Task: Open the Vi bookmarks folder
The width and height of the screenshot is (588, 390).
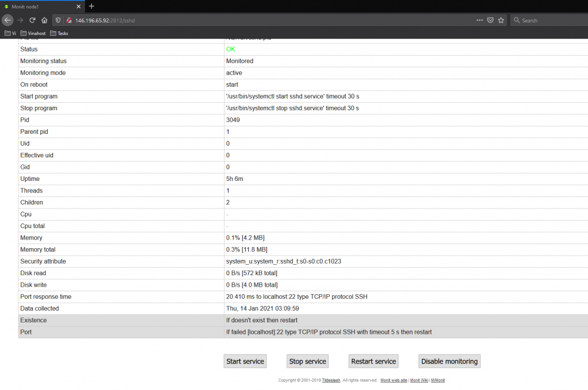Action: click(10, 33)
